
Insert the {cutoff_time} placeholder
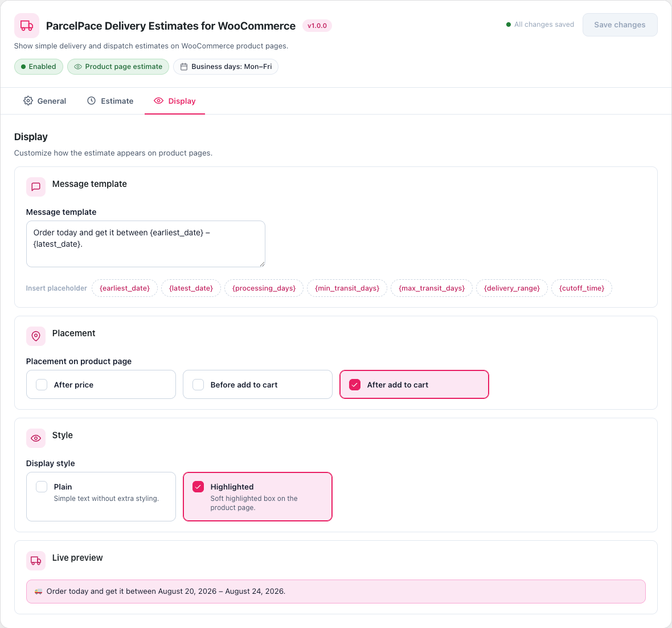pyautogui.click(x=581, y=288)
